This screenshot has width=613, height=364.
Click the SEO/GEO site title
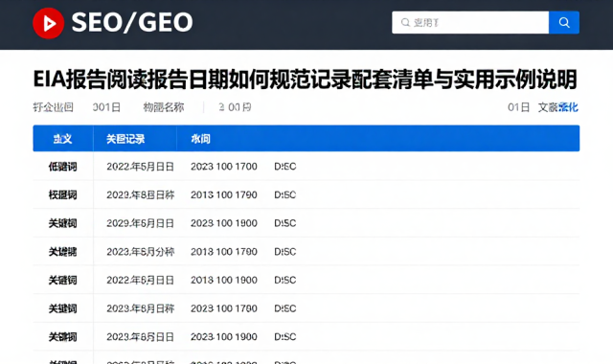(x=132, y=22)
